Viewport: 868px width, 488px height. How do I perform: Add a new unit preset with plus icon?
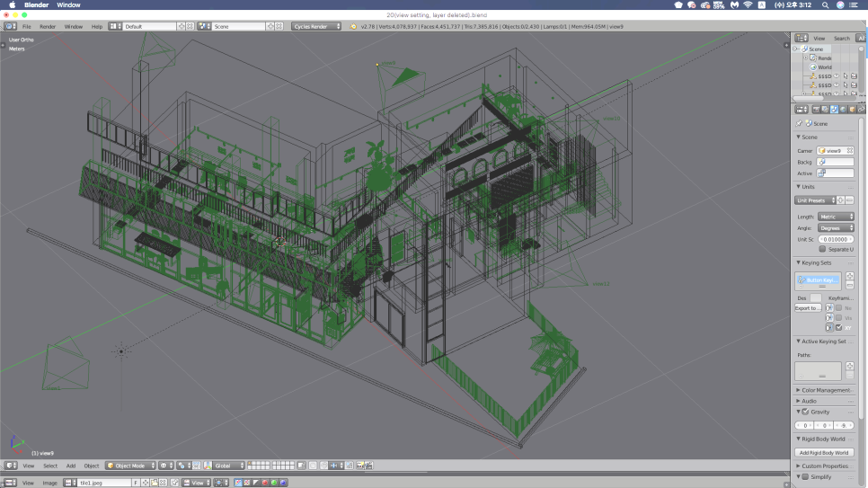841,200
